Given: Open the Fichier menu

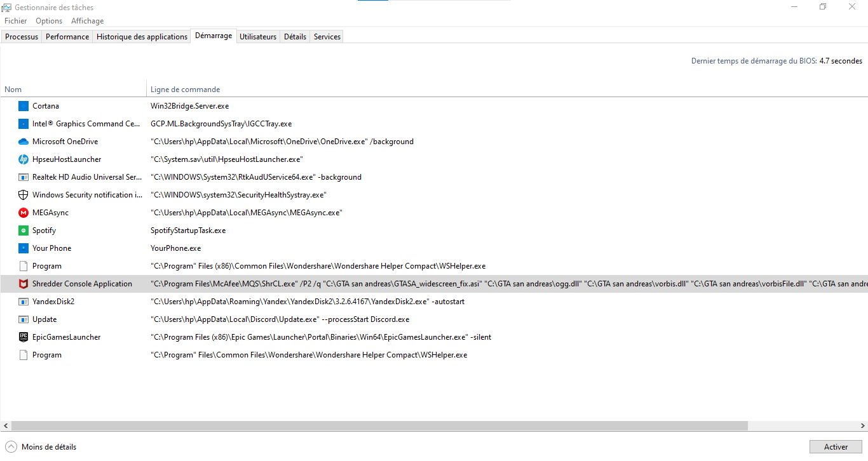Looking at the screenshot, I should [x=16, y=21].
